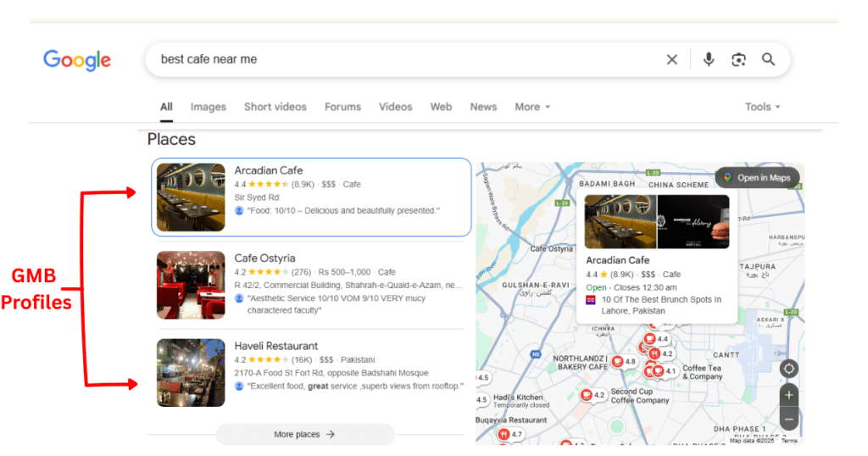The width and height of the screenshot is (868, 456).
Task: Click Arcadian Cafe name in map popup
Action: pyautogui.click(x=618, y=260)
